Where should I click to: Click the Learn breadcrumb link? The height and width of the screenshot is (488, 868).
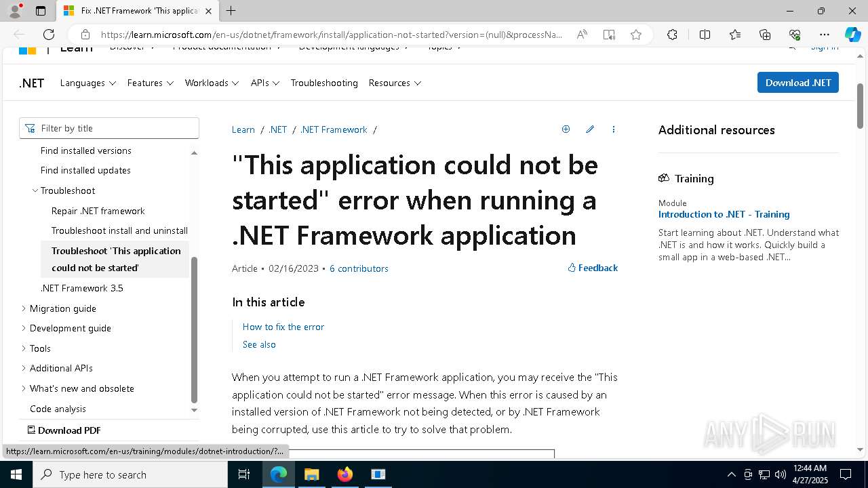243,129
